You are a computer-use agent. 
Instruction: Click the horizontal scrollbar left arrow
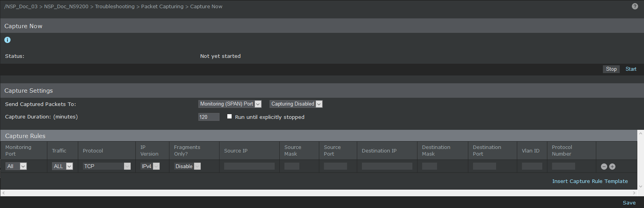tap(4, 193)
